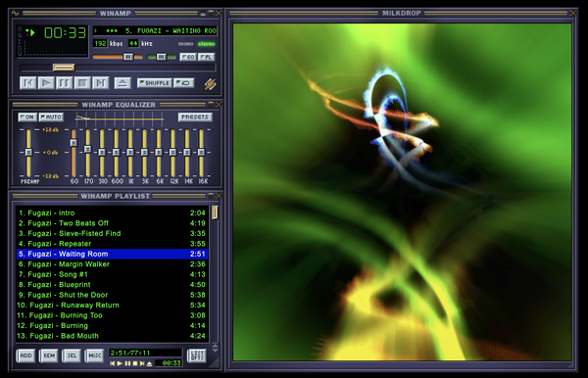Click the +12 db equalizer label
The width and height of the screenshot is (588, 378).
tap(51, 129)
